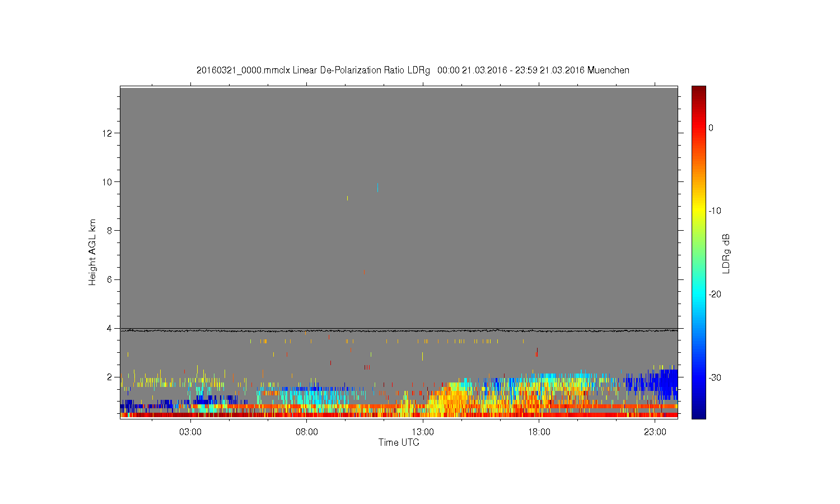
Task: Click the dark blue bottom of the colorbar
Action: [x=698, y=412]
